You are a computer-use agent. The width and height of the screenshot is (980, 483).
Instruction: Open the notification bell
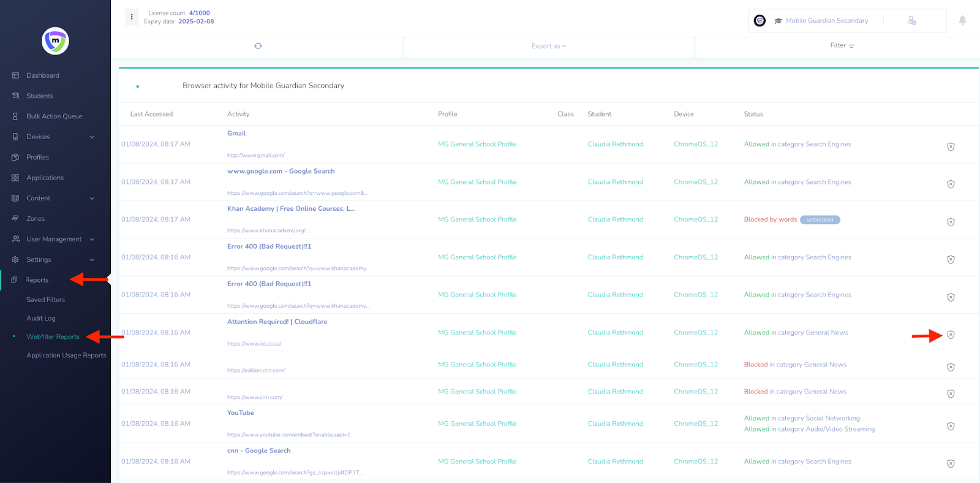[962, 20]
